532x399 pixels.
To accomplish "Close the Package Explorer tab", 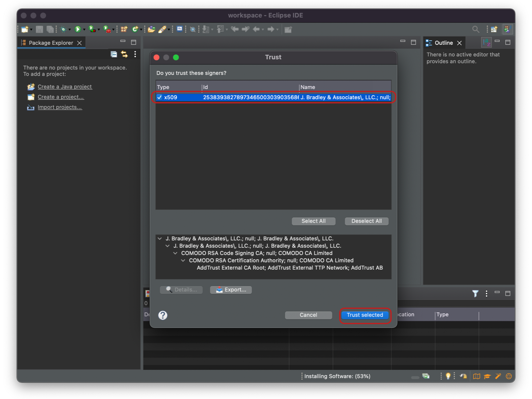I will tap(79, 43).
